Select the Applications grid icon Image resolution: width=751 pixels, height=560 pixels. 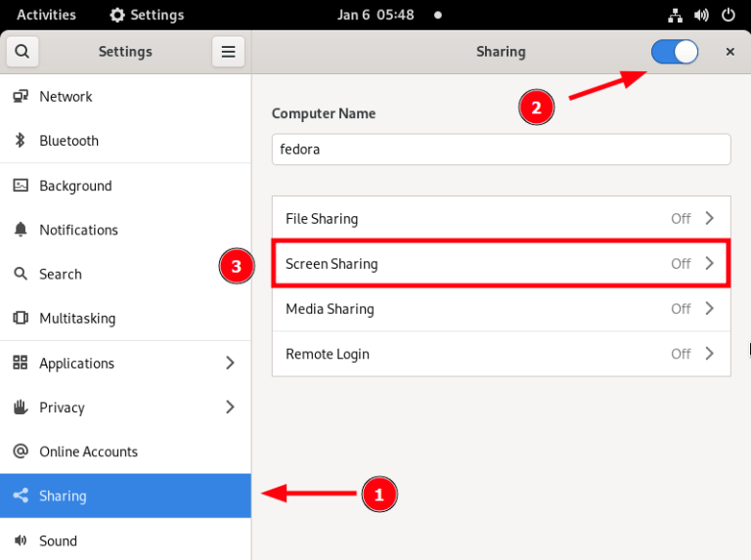pos(21,363)
